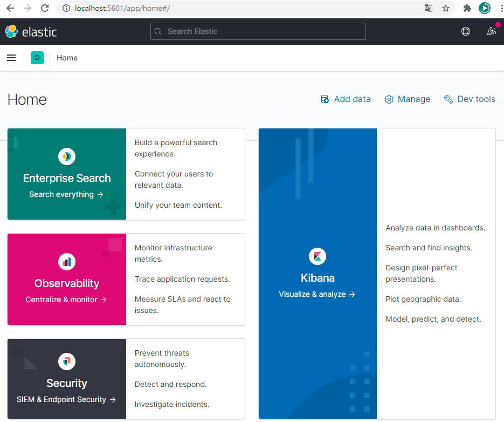Click 'Monitor infrastructure metrics.' text
Screen dimensions: 504x422
pos(174,253)
